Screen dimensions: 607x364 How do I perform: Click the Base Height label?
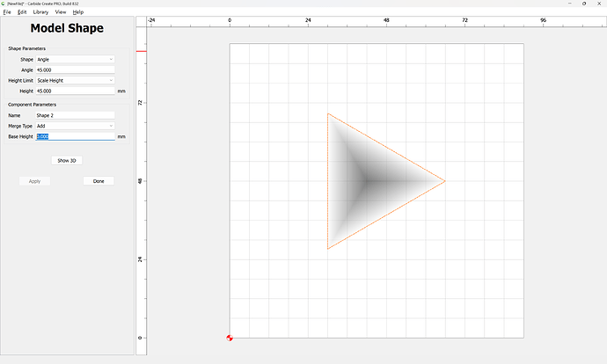[20, 136]
